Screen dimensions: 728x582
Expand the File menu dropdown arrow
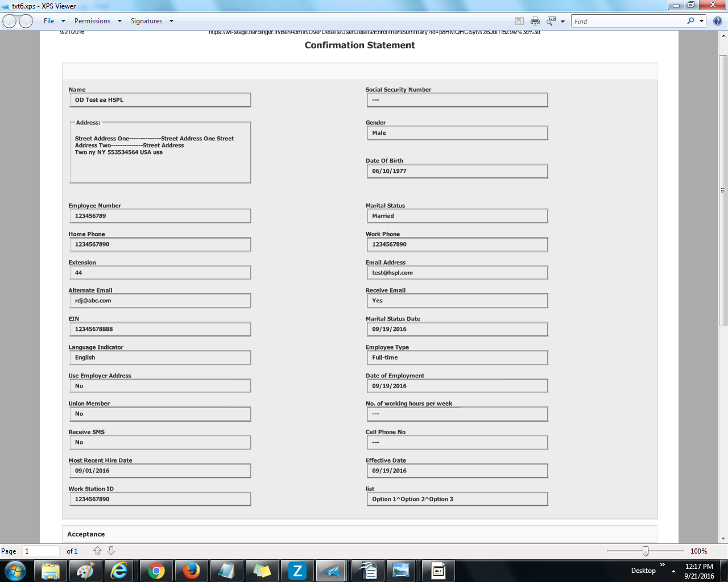tap(63, 21)
